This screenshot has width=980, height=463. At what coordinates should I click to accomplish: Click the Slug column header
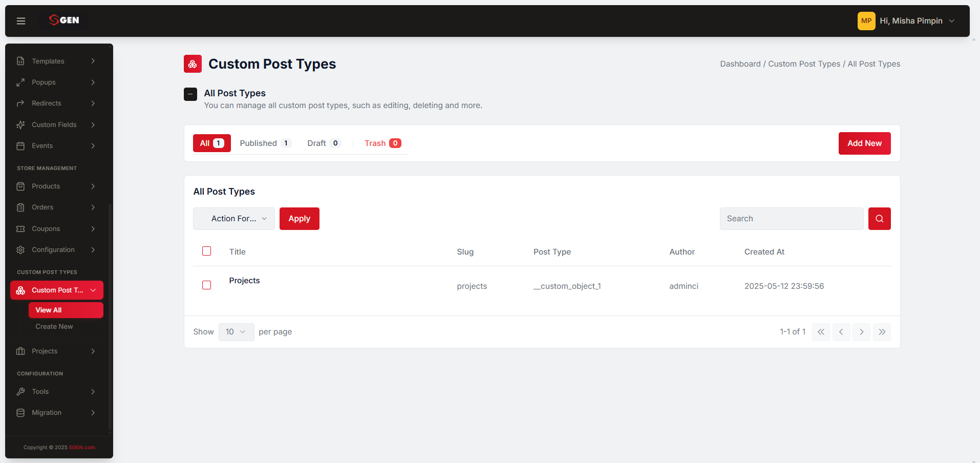[465, 252]
